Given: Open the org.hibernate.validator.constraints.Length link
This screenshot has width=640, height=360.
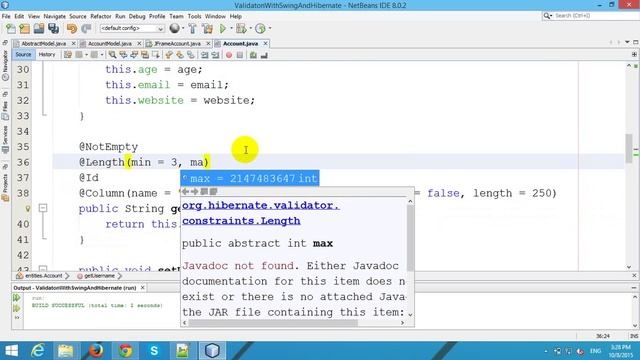Looking at the screenshot, I should 261,213.
